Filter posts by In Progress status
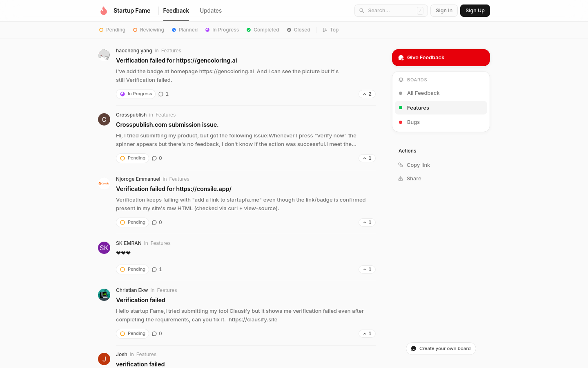The width and height of the screenshot is (588, 368). click(222, 30)
